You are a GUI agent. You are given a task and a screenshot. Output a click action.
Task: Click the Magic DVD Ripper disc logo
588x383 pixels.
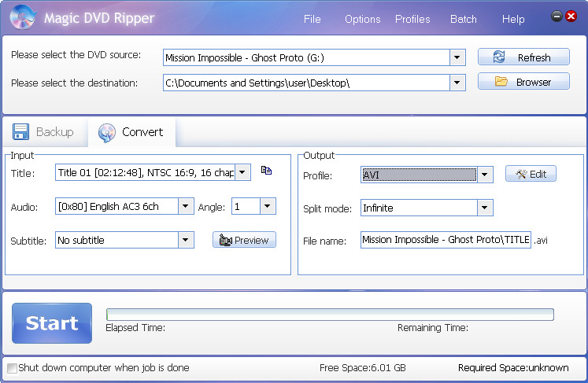tap(23, 17)
